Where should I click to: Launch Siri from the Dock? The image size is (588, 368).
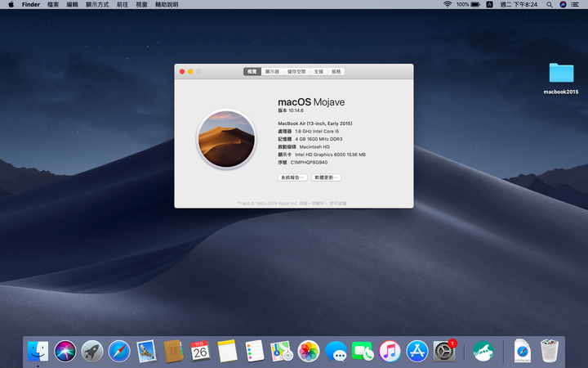tap(65, 352)
